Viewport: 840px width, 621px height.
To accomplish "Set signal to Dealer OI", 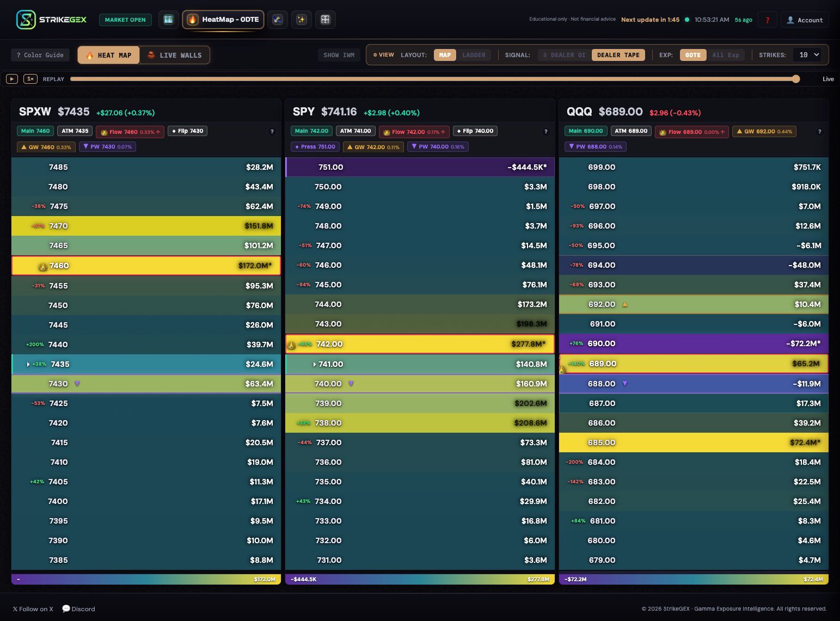I will (x=565, y=55).
